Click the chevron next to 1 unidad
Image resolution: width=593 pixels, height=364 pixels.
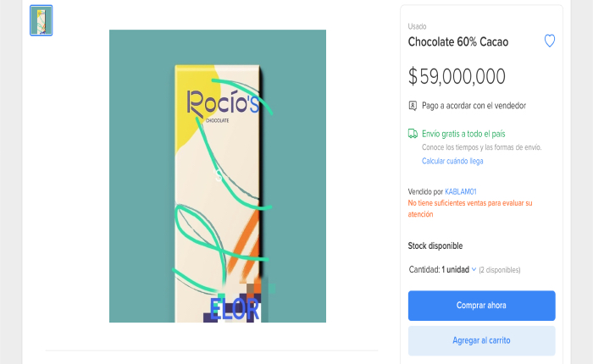pos(474,269)
